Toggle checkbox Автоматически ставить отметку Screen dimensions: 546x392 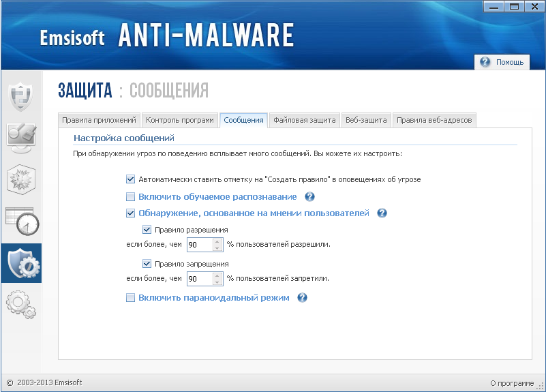[x=130, y=179]
